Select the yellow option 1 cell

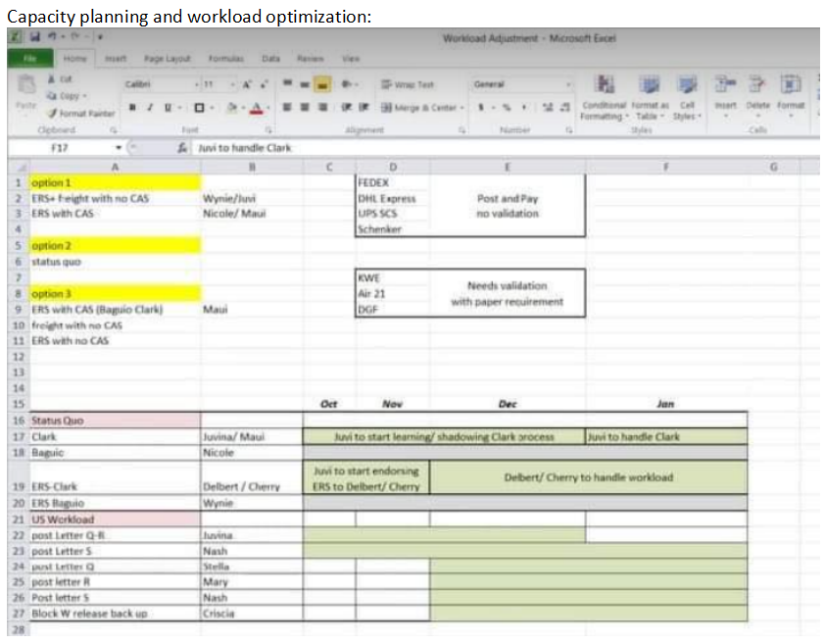(115, 182)
